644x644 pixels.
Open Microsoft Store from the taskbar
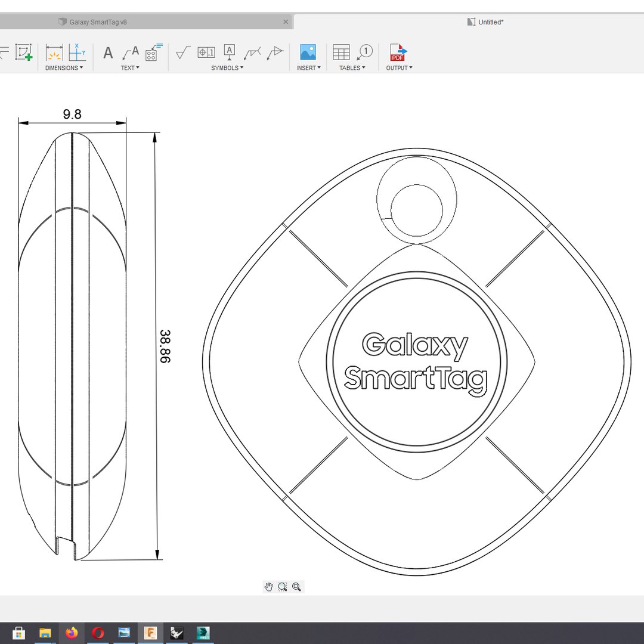coord(18,633)
